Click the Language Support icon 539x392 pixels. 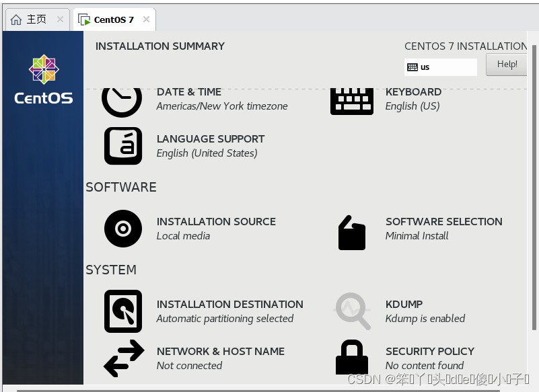coord(123,146)
